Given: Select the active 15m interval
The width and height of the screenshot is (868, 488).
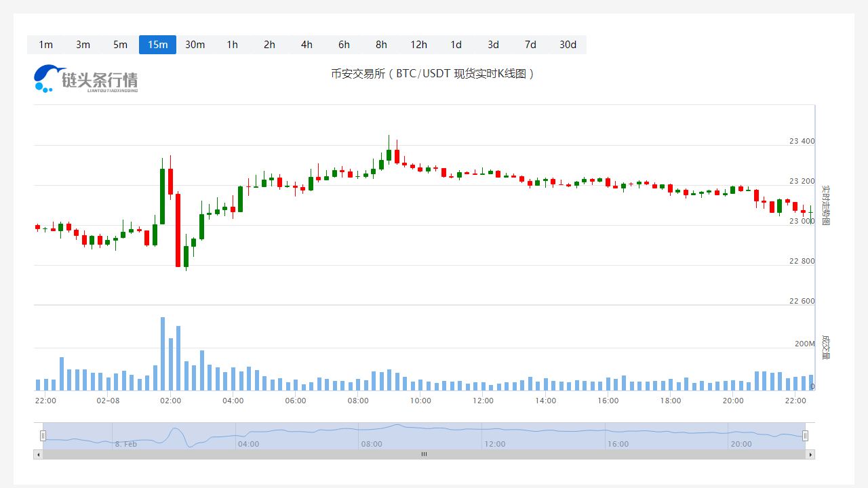Looking at the screenshot, I should [157, 45].
